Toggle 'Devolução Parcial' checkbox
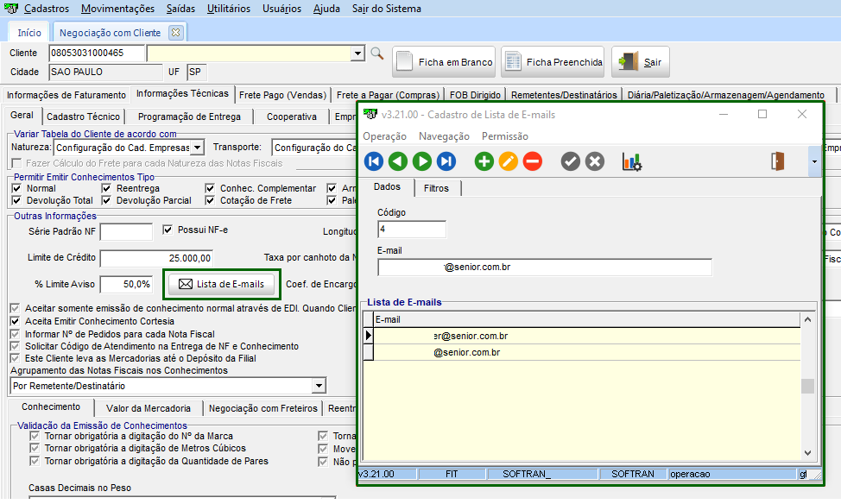Viewport: 841px width, 504px height. pyautogui.click(x=107, y=200)
